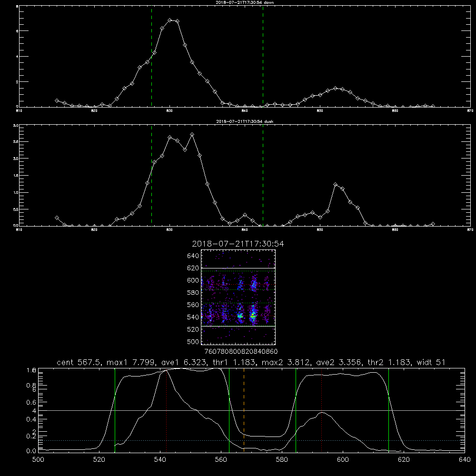Click the '760780800820840860' axis labels under image
The image size is (476, 476).
(241, 352)
